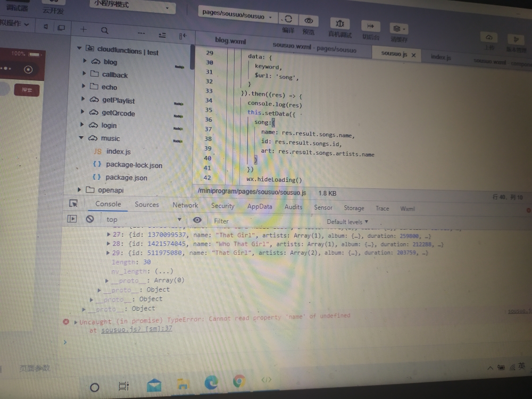Click the version management icon
532x399 pixels.
point(516,39)
